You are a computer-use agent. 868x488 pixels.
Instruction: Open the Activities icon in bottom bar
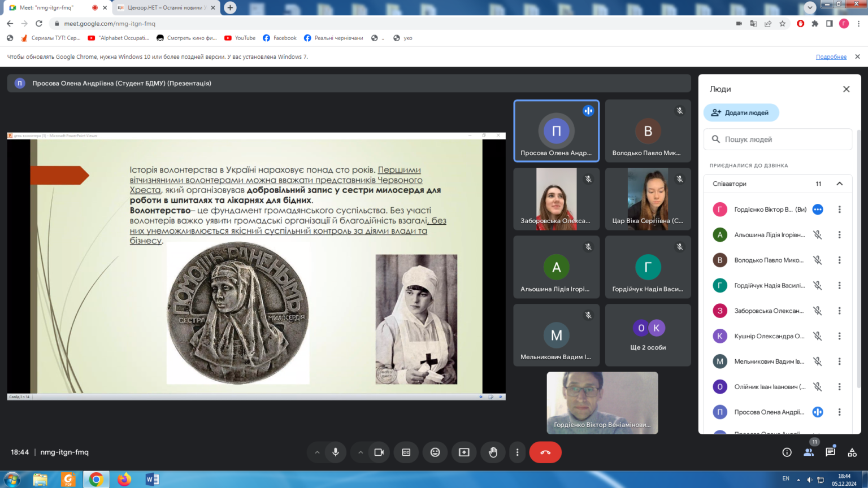(852, 452)
